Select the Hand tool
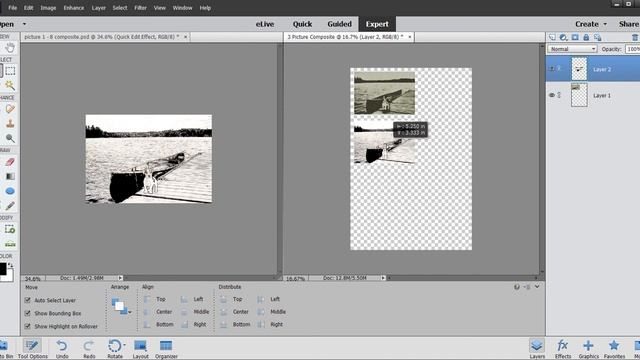The height and width of the screenshot is (360, 640). tap(10, 47)
